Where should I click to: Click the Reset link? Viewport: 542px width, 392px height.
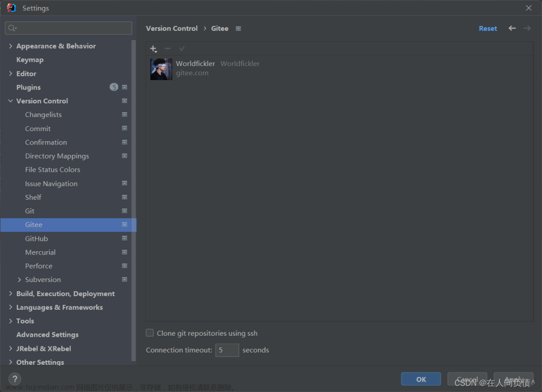click(488, 29)
